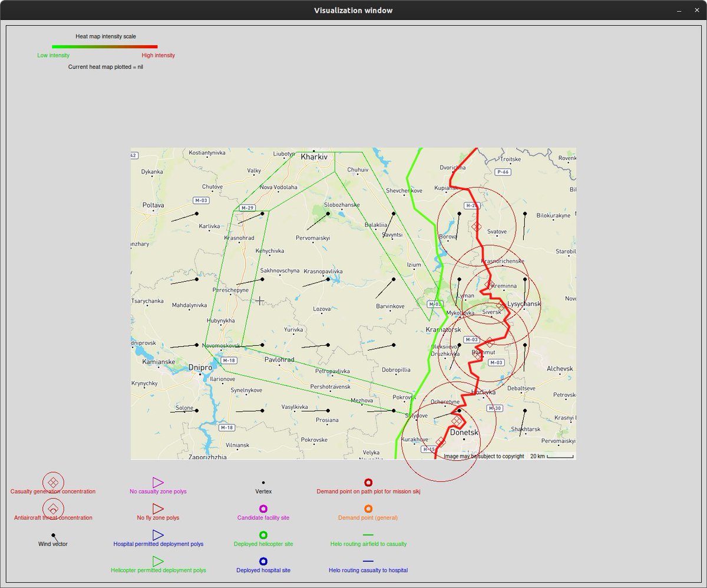Click 'Helicopter permitted deployment polys' legend text
The width and height of the screenshot is (707, 588).
[158, 570]
